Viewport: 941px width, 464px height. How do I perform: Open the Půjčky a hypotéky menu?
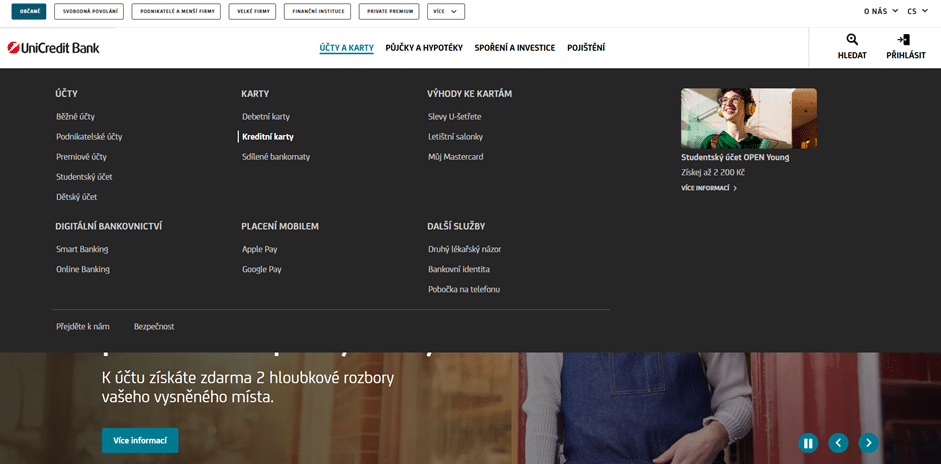[424, 48]
